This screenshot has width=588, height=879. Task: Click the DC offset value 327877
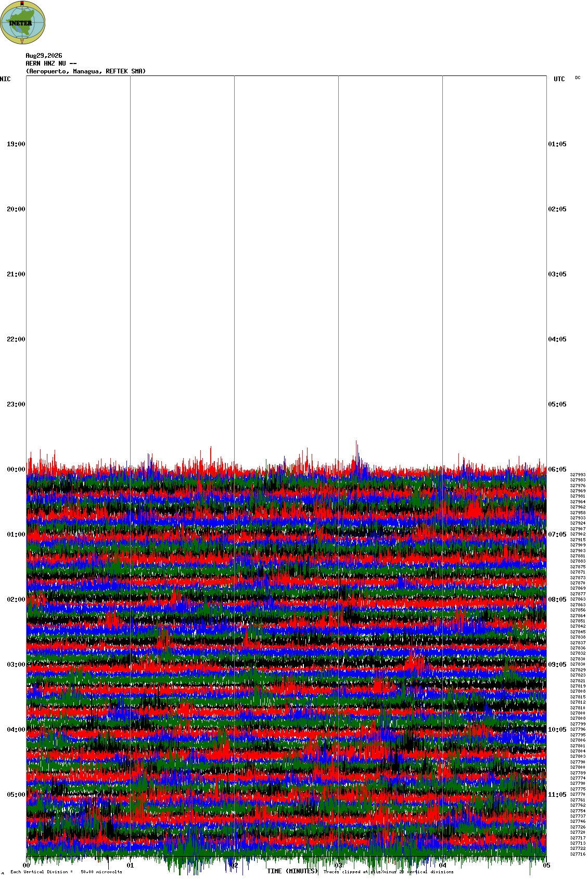(x=578, y=594)
